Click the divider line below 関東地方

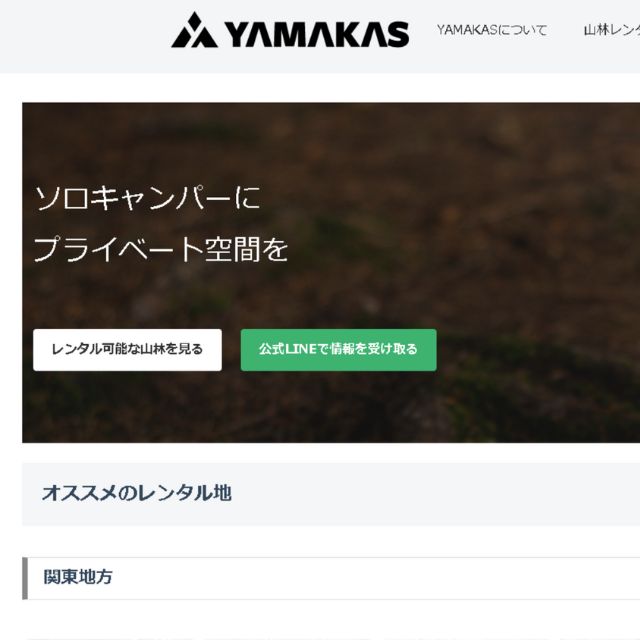pyautogui.click(x=331, y=600)
